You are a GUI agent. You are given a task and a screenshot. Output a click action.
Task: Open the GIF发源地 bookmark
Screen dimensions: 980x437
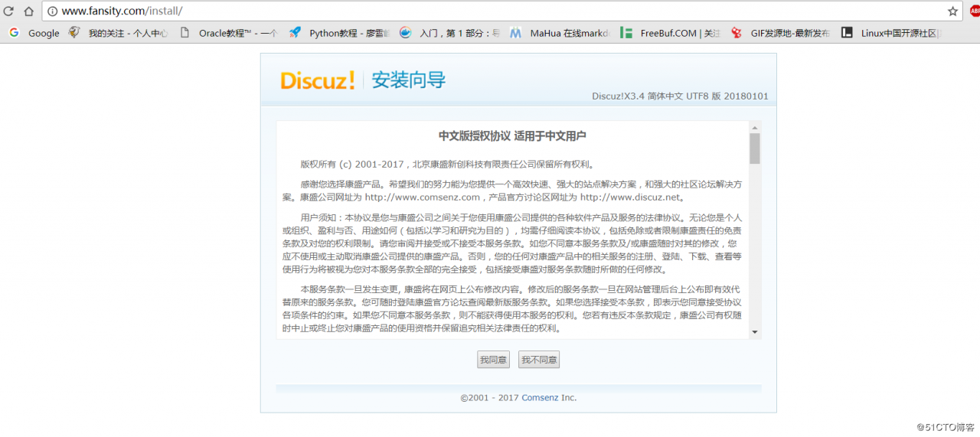780,33
